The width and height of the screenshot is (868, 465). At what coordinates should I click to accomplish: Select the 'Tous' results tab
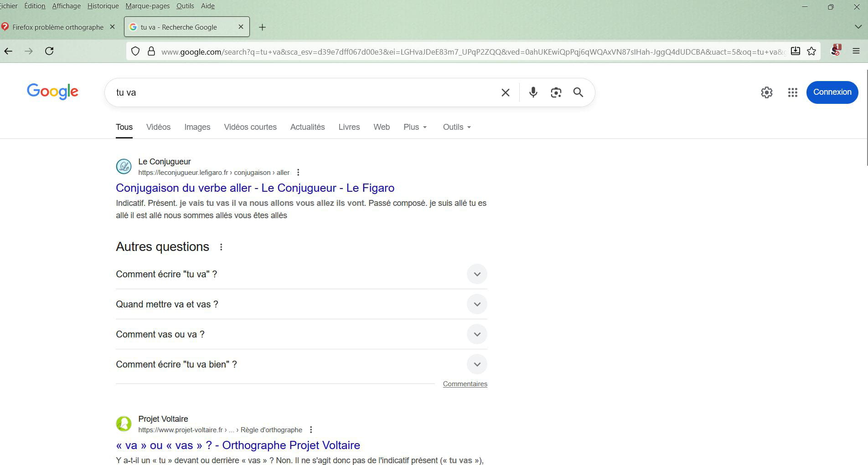click(124, 127)
